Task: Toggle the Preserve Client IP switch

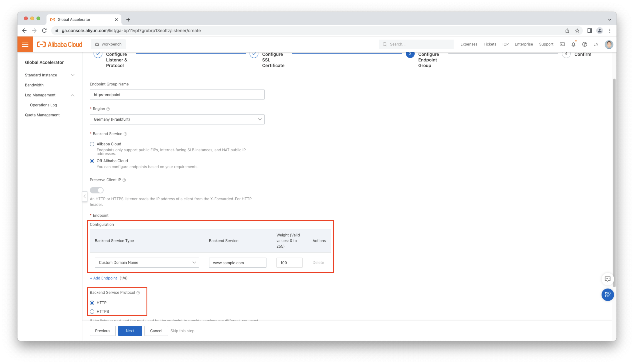Action: tap(97, 190)
